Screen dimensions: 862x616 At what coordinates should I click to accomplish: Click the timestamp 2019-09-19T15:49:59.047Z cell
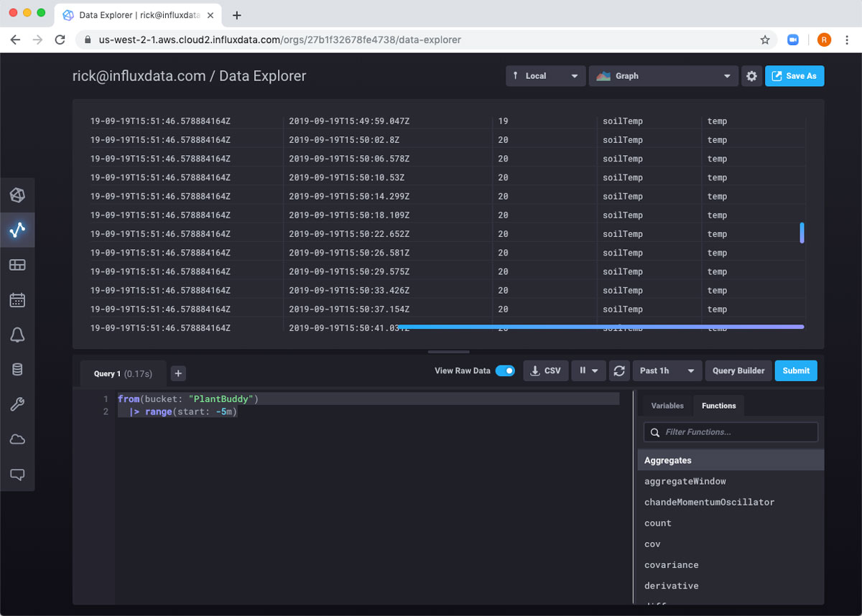pos(349,121)
